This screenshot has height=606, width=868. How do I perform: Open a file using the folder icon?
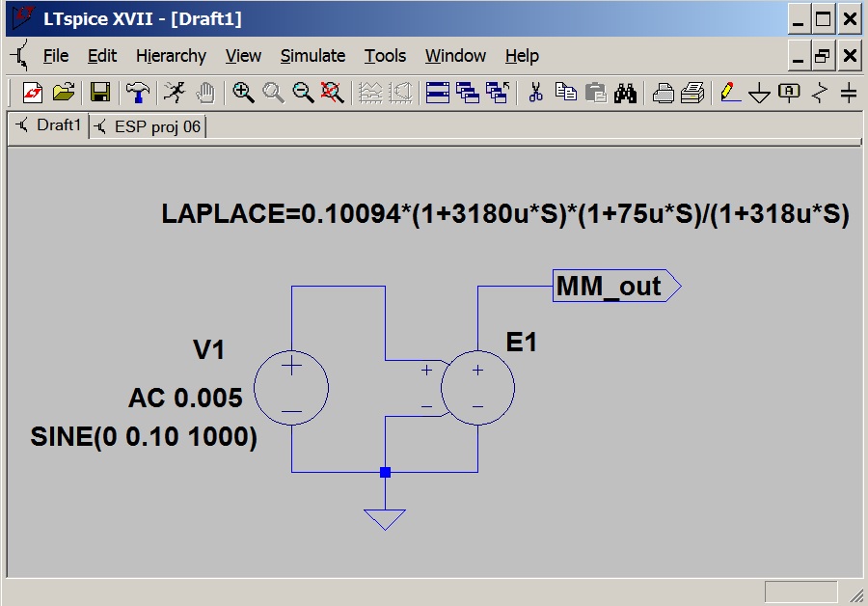pos(64,93)
